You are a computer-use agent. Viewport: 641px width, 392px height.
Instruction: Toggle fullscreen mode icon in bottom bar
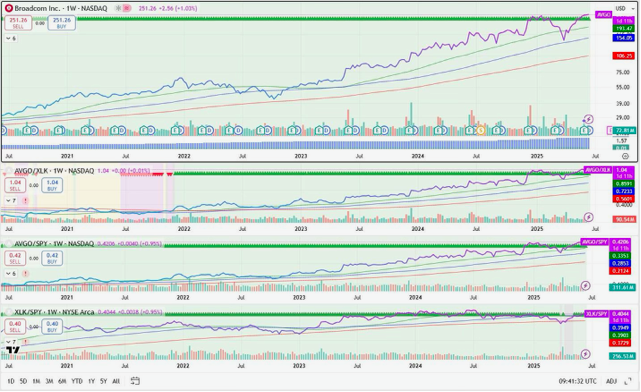point(628,381)
